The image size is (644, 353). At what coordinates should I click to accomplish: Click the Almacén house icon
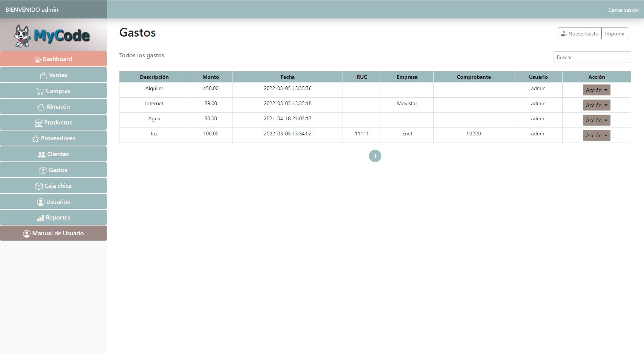tap(41, 107)
